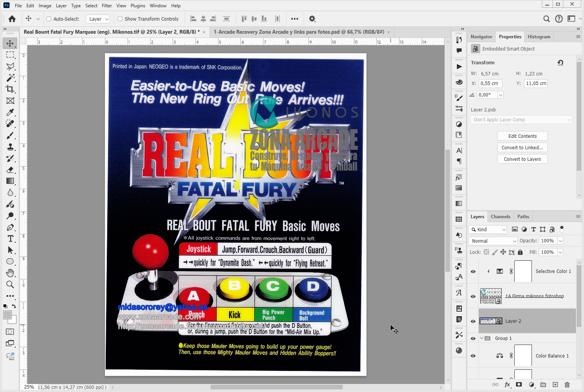This screenshot has height=392, width=584.
Task: Pick the Pen tool
Action: [10, 227]
